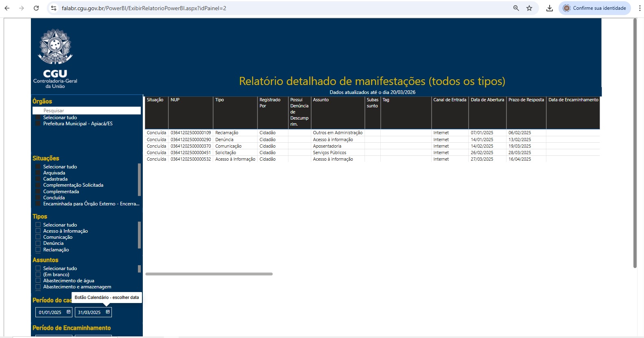The width and height of the screenshot is (644, 338).
Task: Reload the Fala.BR report page
Action: [x=36, y=8]
